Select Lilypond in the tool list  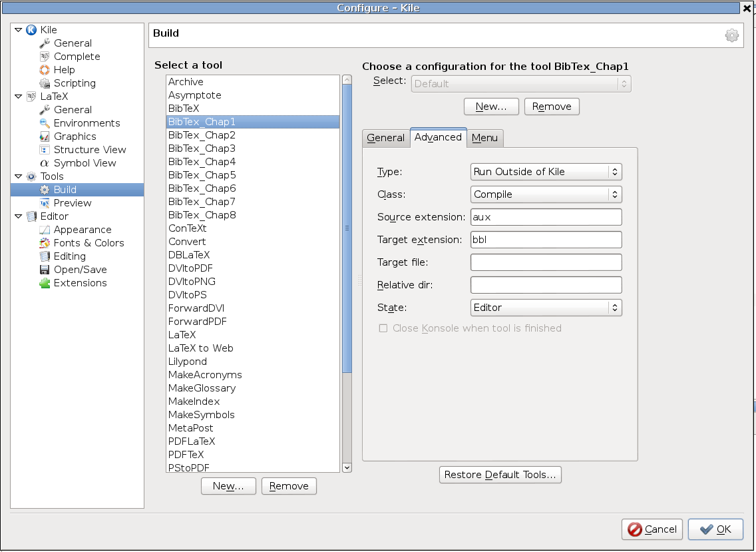coord(253,362)
